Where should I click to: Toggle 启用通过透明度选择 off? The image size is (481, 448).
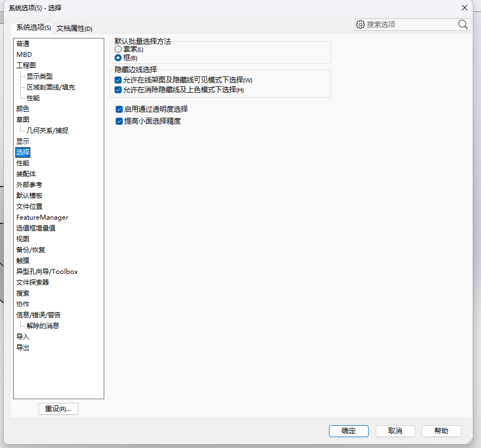pos(119,109)
